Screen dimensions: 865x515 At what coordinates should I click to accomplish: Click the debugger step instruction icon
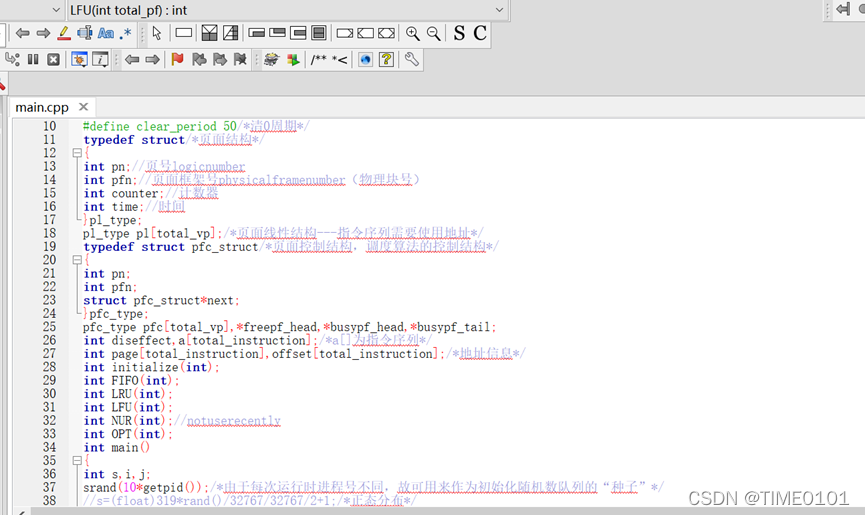(12, 59)
